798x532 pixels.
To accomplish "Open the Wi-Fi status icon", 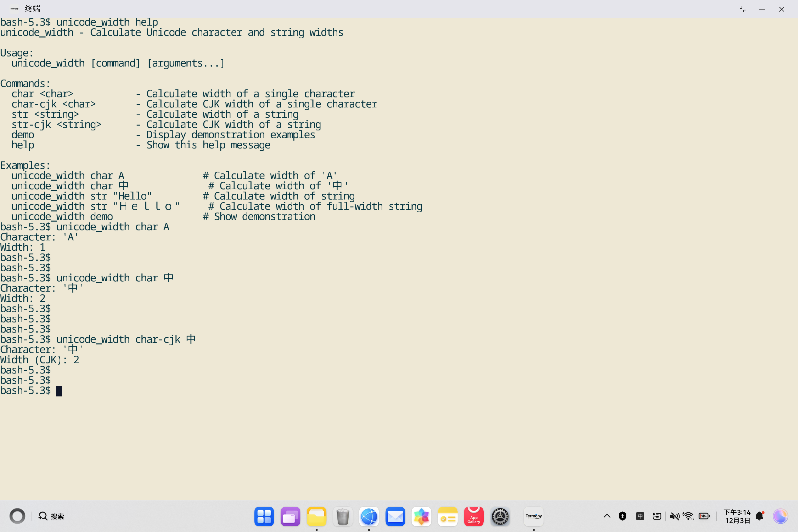I will point(689,516).
